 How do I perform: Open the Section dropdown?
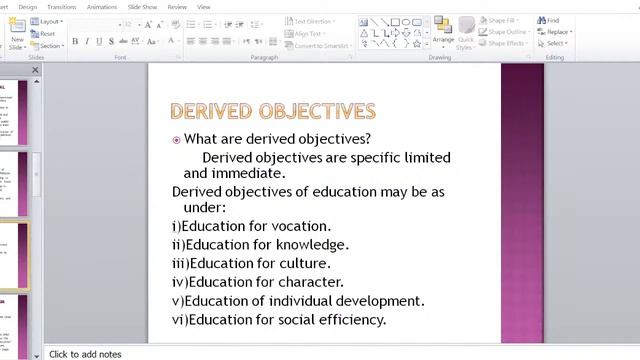pos(47,46)
